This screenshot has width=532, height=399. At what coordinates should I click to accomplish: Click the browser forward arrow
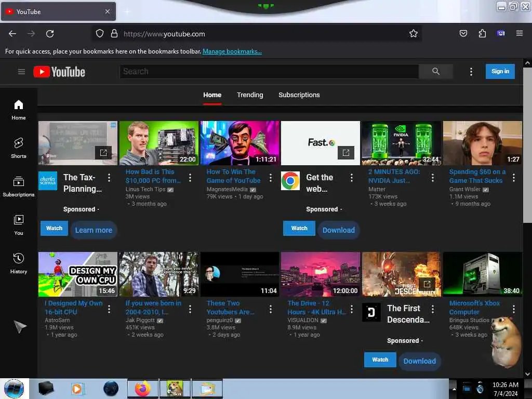click(31, 34)
